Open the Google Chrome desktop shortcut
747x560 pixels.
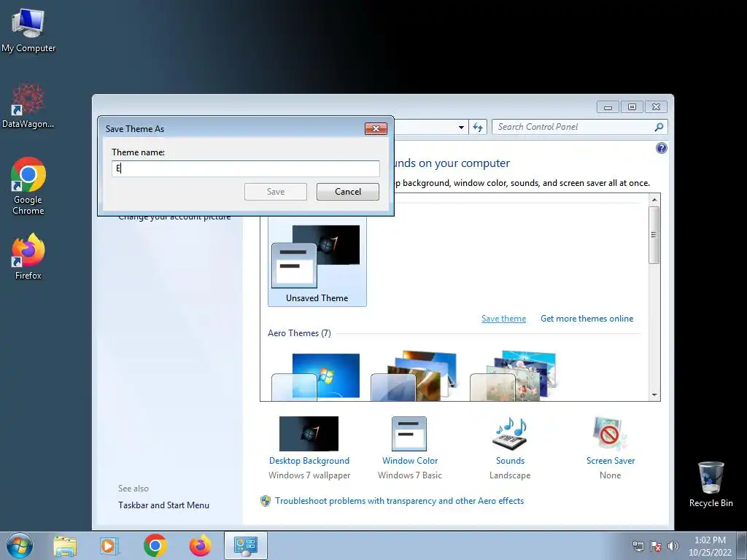(28, 186)
